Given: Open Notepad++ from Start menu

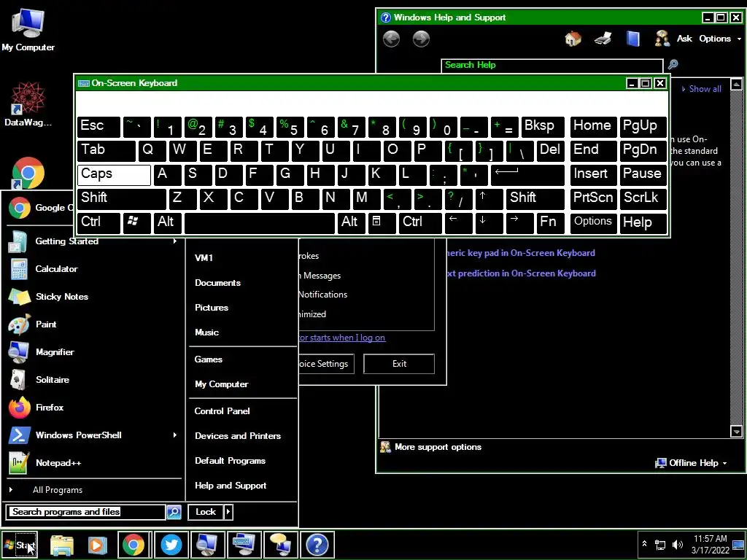Looking at the screenshot, I should [x=58, y=463].
